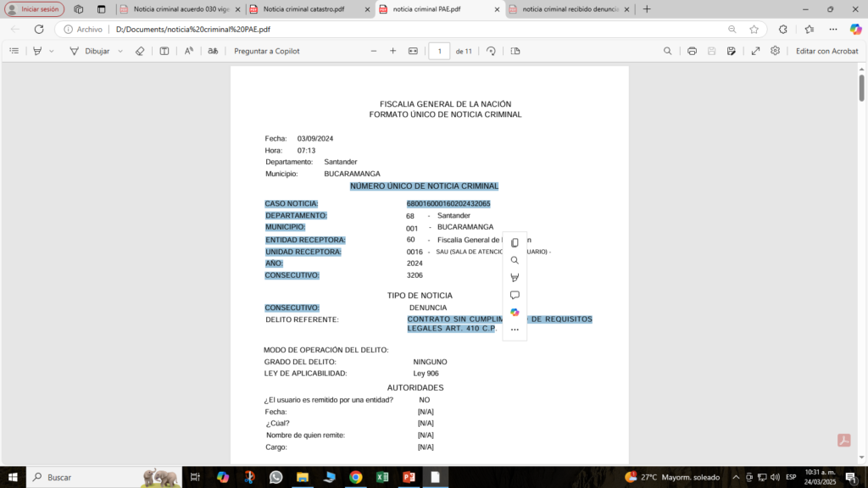Image resolution: width=868 pixels, height=488 pixels.
Task: Switch to Noticia criminal catastro.pdf tab
Action: [x=303, y=9]
